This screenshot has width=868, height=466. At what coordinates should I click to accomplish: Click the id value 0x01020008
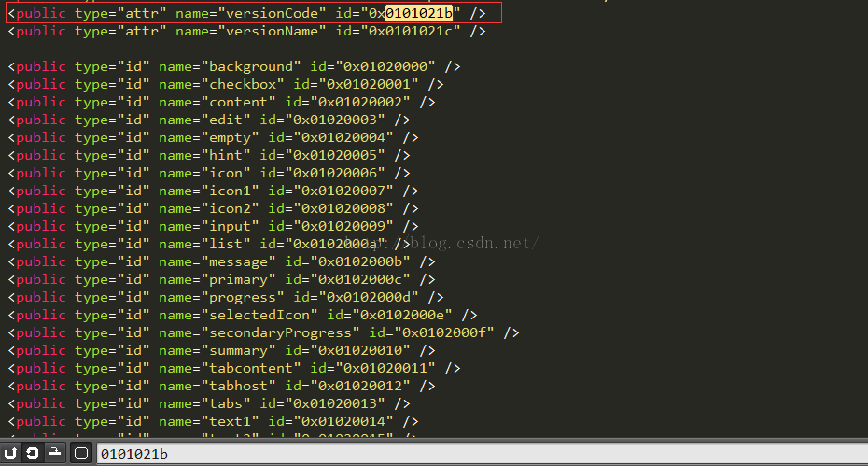[343, 208]
